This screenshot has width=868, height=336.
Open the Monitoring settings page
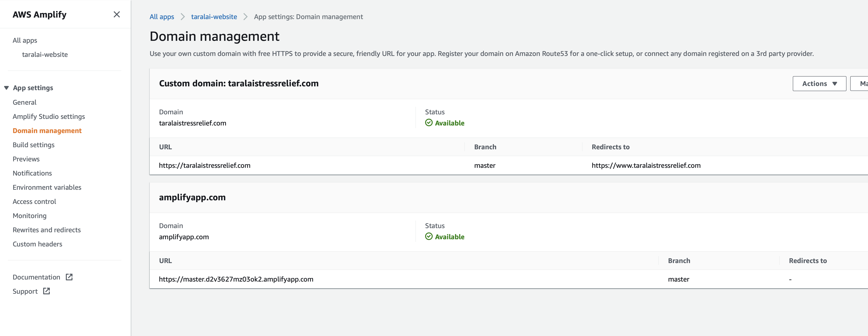[x=29, y=215]
